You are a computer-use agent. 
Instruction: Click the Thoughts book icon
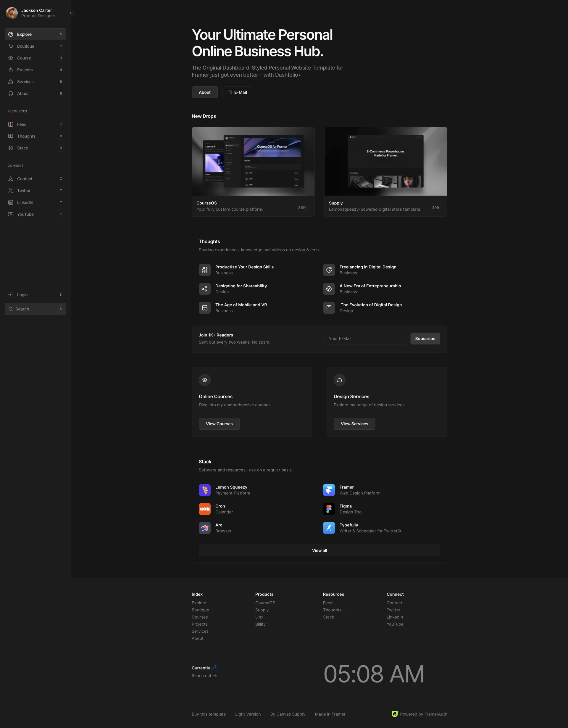pos(11,136)
